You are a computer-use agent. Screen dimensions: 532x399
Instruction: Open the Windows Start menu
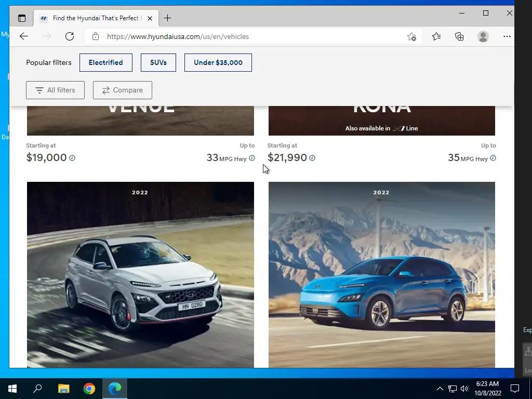(12, 389)
